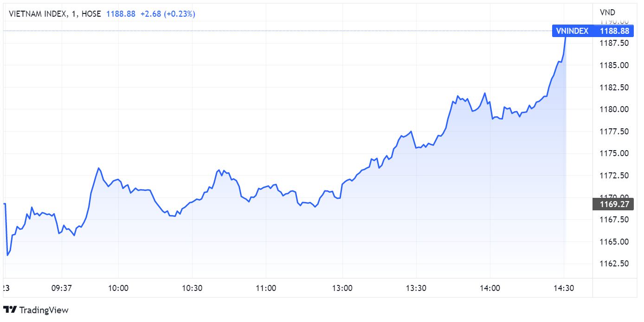Click the VIETNAM INDEX symbol title
The width and height of the screenshot is (644, 322).
38,14
